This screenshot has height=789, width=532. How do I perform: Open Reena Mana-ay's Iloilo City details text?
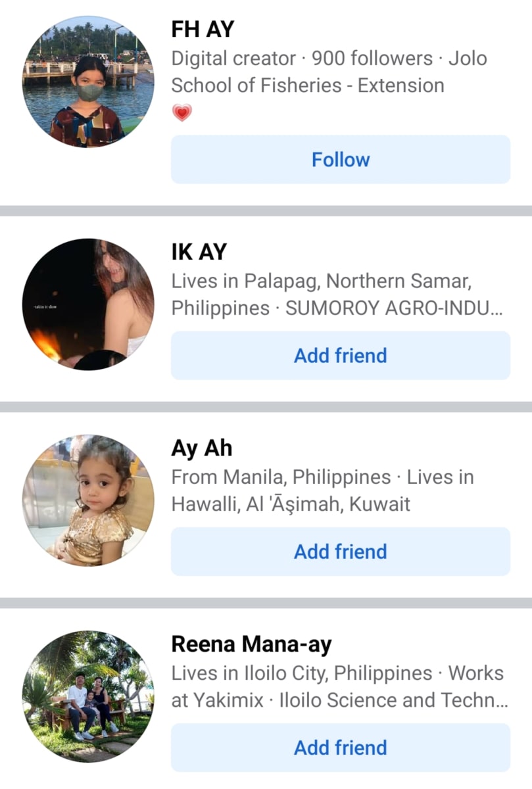coord(340,686)
